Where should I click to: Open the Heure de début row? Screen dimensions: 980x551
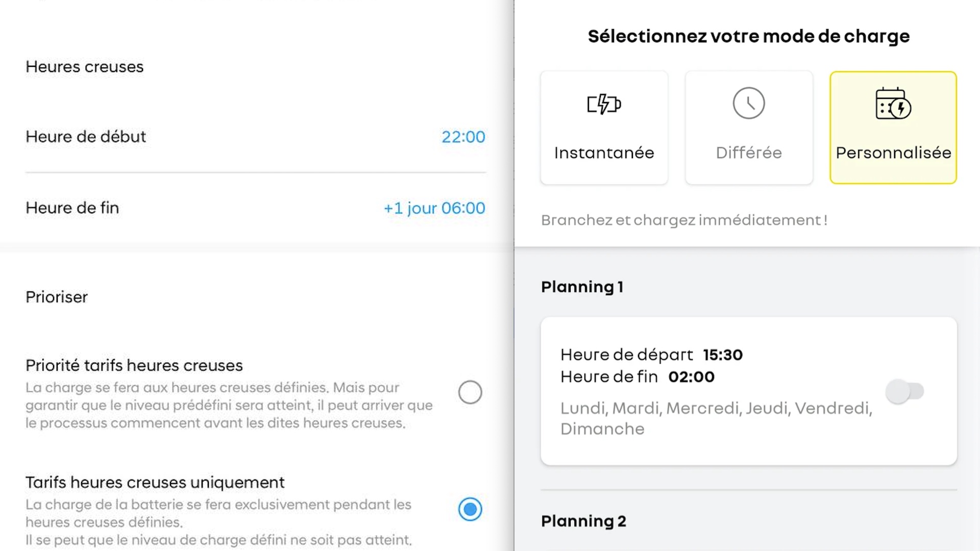[x=256, y=137]
